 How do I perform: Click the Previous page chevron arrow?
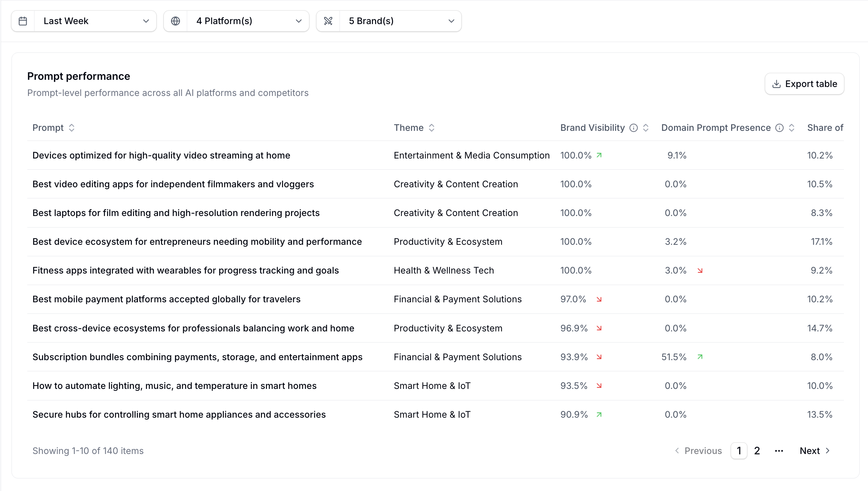tap(677, 451)
